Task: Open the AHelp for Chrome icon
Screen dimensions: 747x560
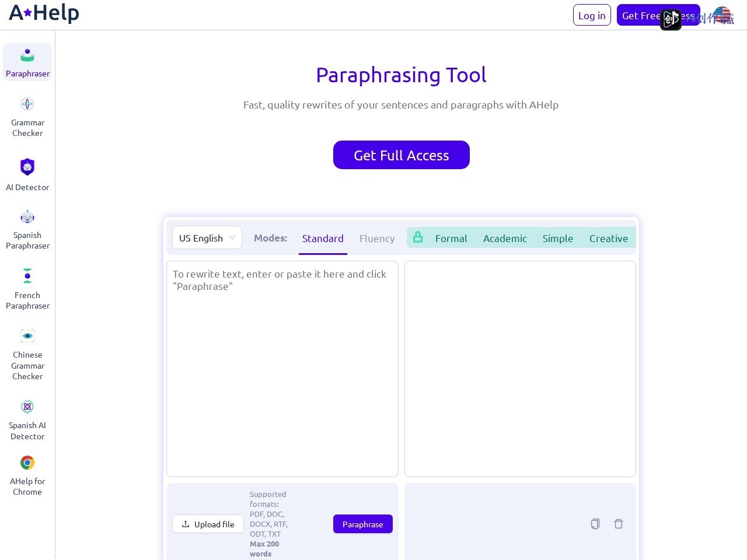Action: (27, 463)
